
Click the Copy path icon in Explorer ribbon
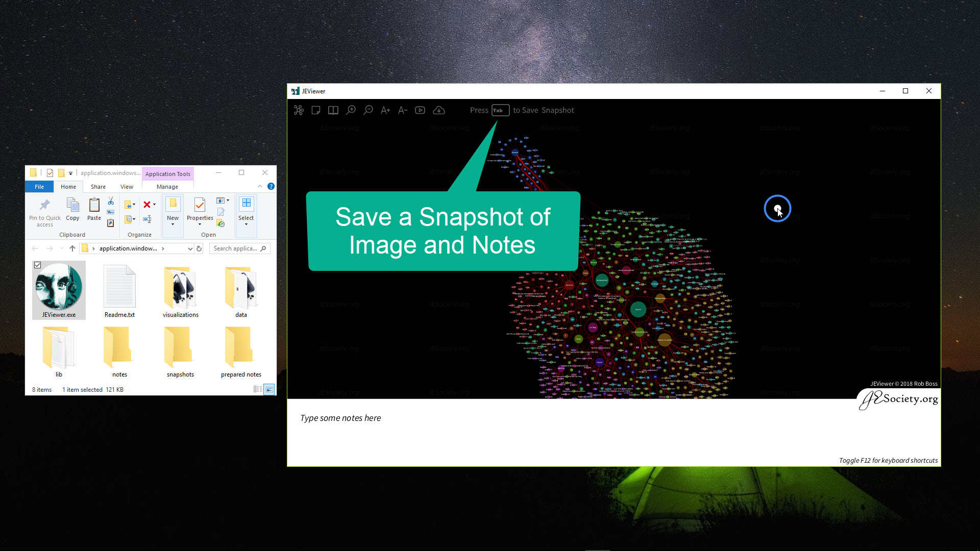point(111,212)
